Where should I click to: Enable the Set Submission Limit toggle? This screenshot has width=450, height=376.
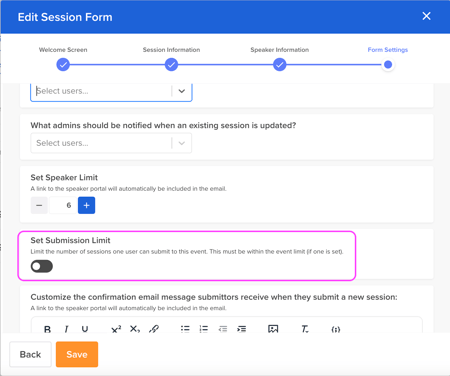(x=42, y=266)
